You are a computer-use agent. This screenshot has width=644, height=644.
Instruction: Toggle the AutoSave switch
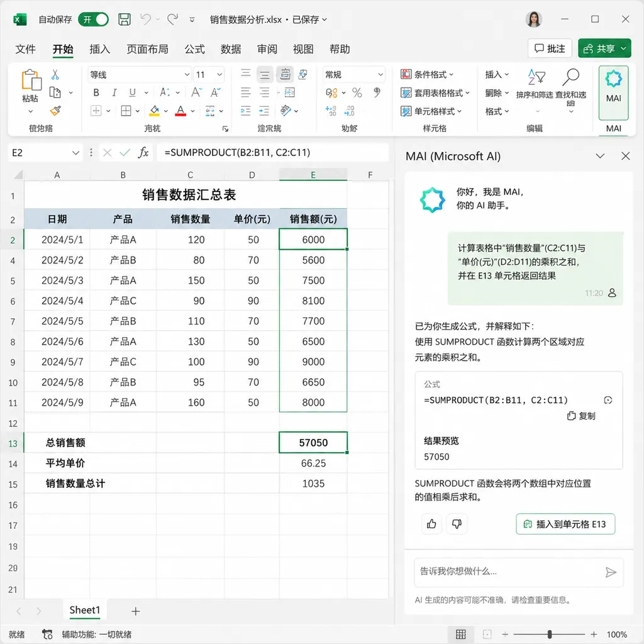tap(93, 19)
